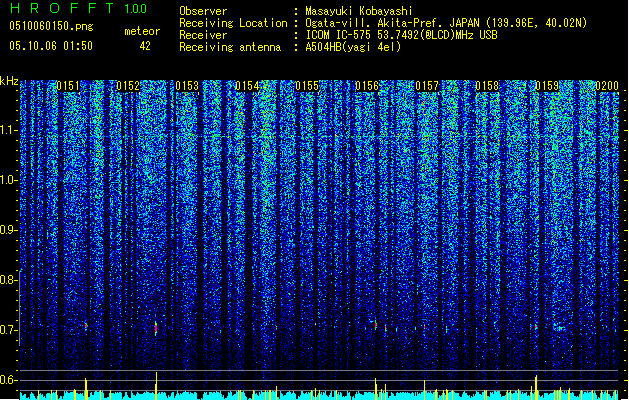Click the observer name Masayuki Kobayashi

tap(359, 11)
